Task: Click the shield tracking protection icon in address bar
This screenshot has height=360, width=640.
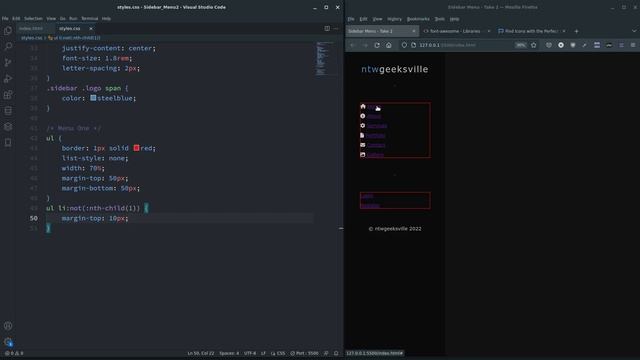Action: click(x=404, y=45)
